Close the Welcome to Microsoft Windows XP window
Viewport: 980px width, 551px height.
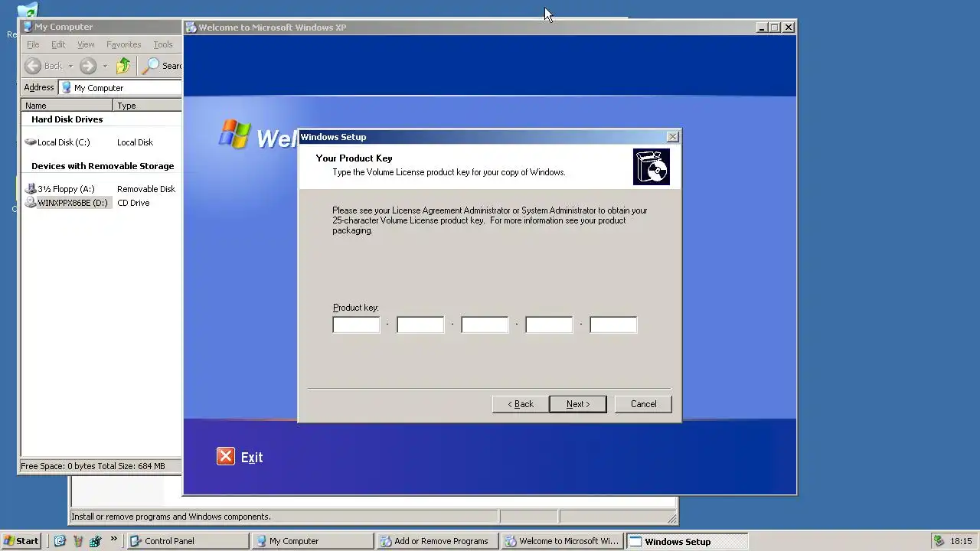[789, 28]
